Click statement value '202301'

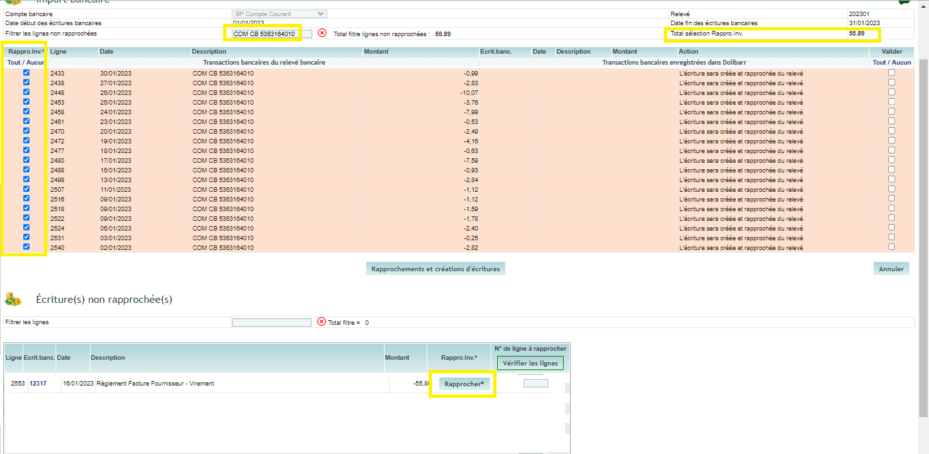[858, 13]
